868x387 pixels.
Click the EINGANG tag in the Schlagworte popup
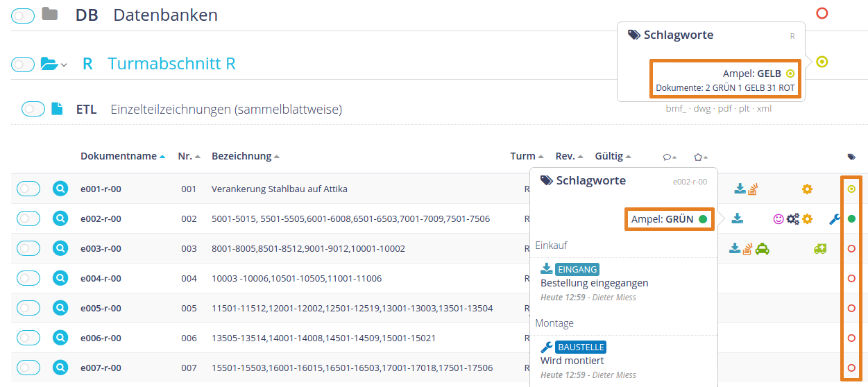click(x=577, y=269)
